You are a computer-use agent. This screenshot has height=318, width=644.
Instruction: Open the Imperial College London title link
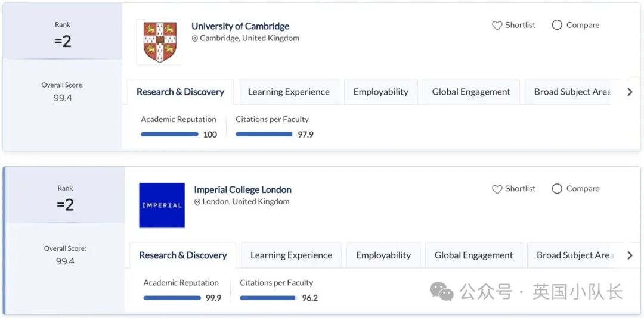click(x=243, y=190)
